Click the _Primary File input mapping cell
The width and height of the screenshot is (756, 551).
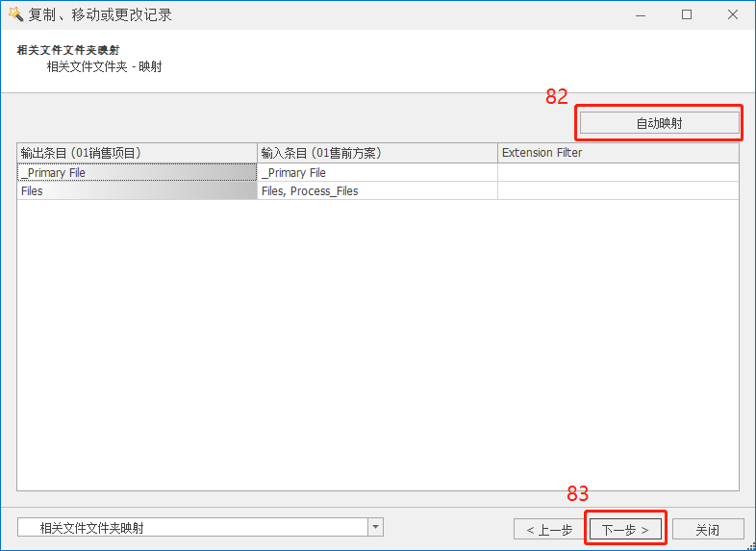[x=377, y=172]
